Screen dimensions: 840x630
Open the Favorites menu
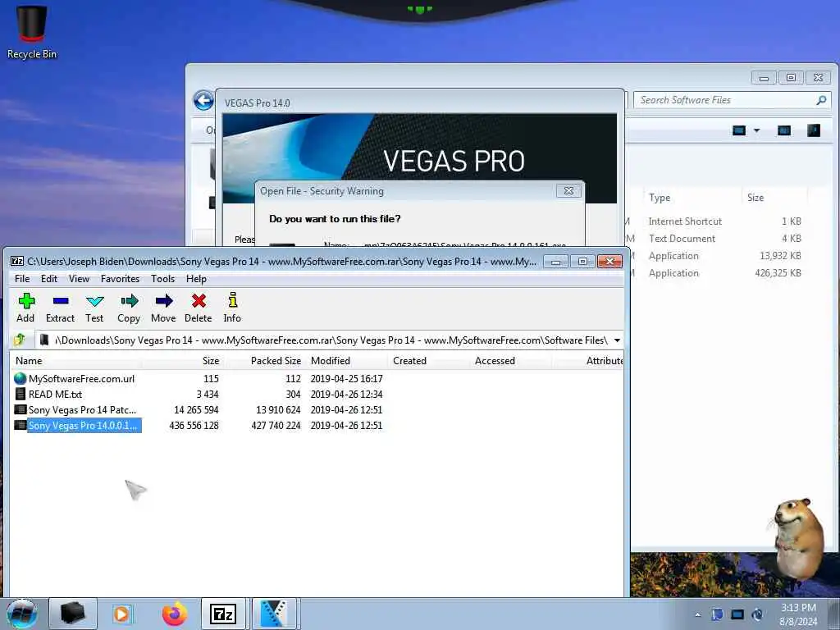tap(120, 279)
